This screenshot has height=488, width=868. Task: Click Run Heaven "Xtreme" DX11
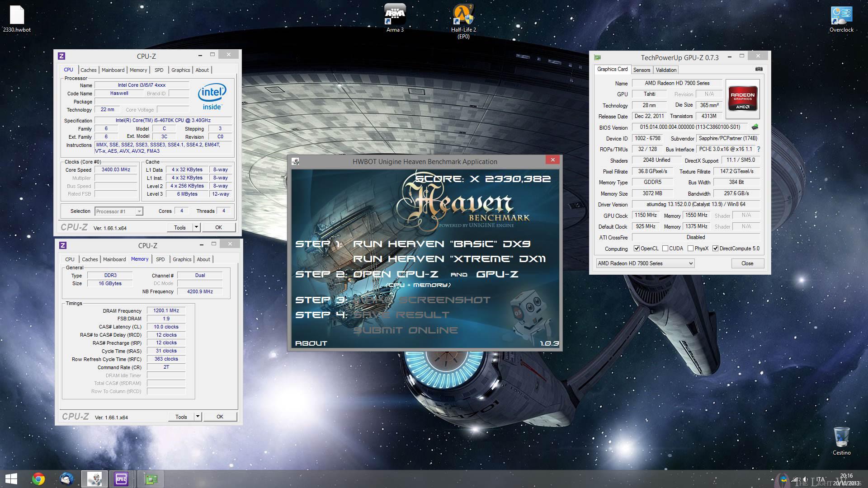449,259
